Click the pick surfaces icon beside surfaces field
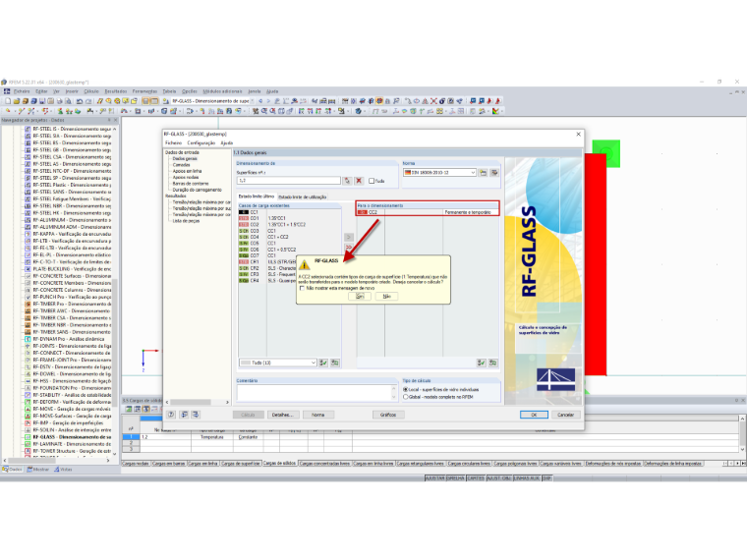747x560 pixels. pos(347,181)
